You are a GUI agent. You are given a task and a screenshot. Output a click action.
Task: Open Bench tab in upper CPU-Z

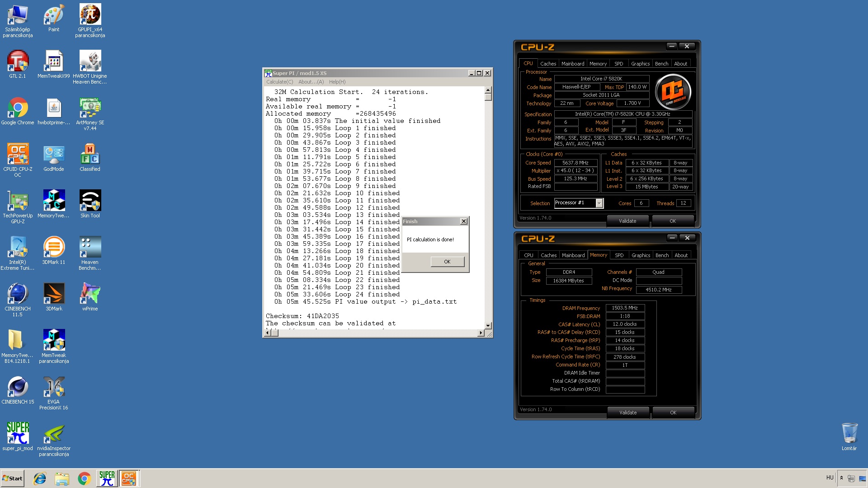pos(661,64)
